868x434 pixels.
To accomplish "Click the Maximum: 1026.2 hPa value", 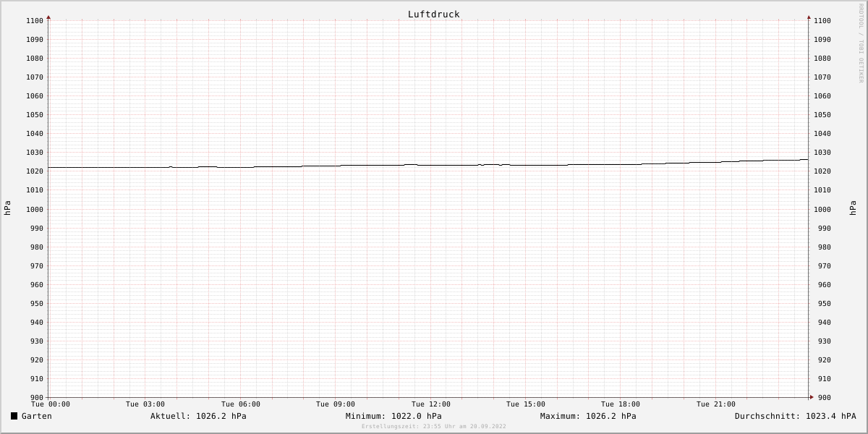I will click(x=588, y=416).
